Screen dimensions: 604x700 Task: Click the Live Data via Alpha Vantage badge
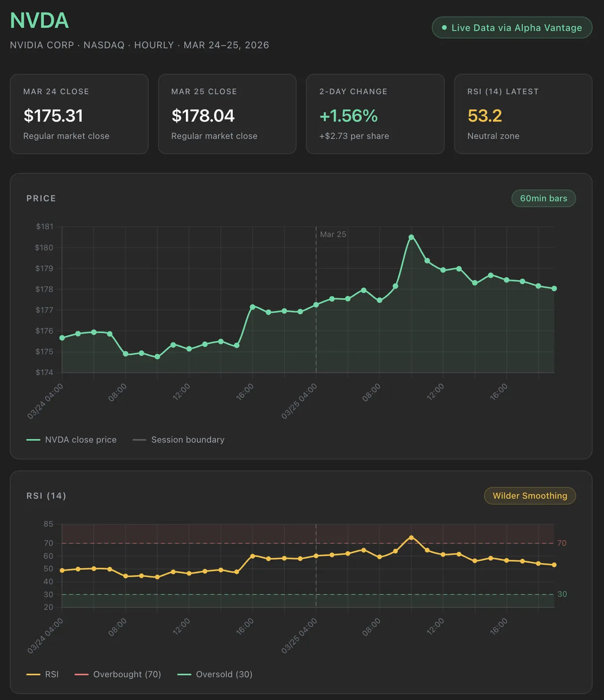(x=512, y=28)
